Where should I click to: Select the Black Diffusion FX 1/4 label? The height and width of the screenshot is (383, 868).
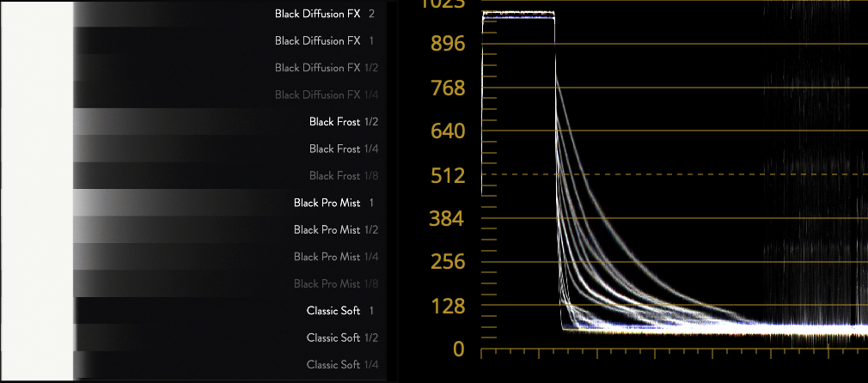(327, 94)
